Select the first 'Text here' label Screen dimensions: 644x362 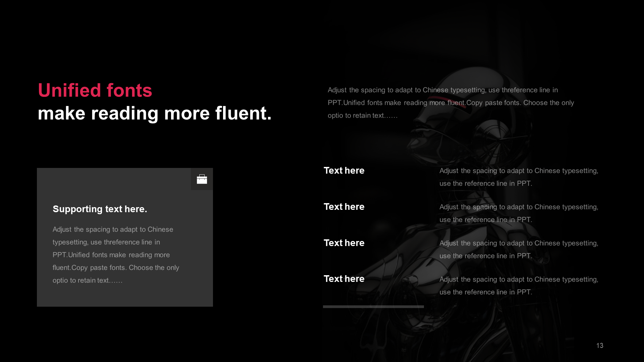[344, 171]
